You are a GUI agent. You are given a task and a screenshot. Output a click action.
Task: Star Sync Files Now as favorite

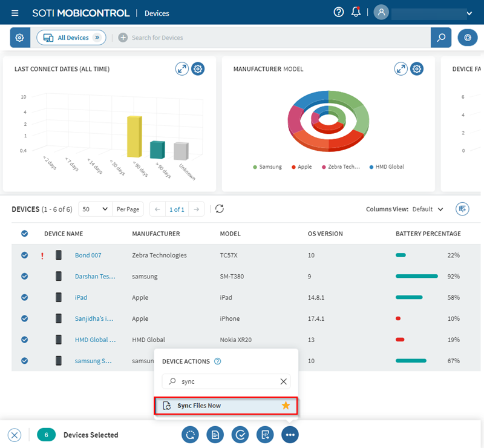point(286,406)
